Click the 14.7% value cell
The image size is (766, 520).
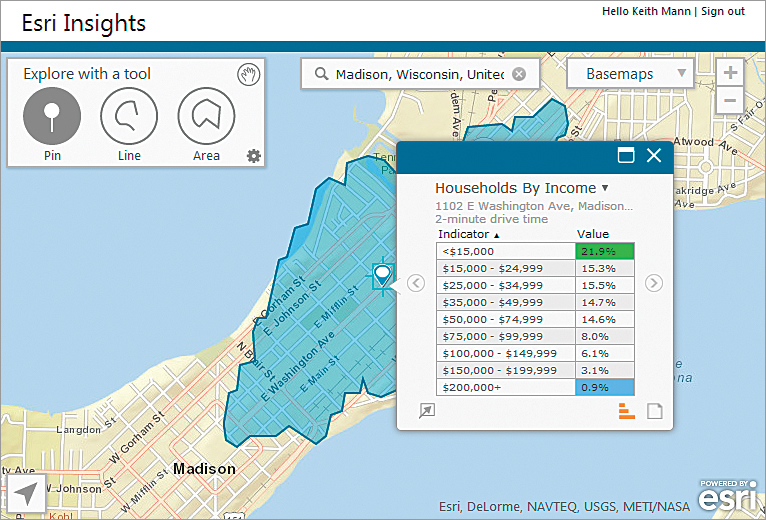pos(605,303)
